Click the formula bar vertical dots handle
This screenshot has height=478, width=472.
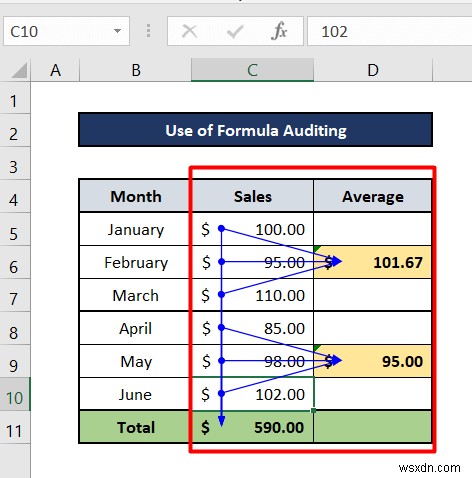[149, 31]
